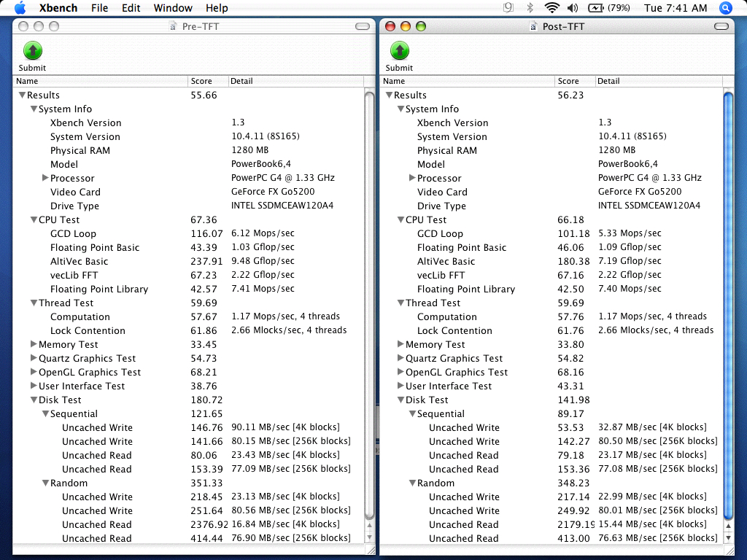Viewport: 747px width, 560px height.
Task: Expand Memory Test in Post-TFT window
Action: pyautogui.click(x=400, y=344)
